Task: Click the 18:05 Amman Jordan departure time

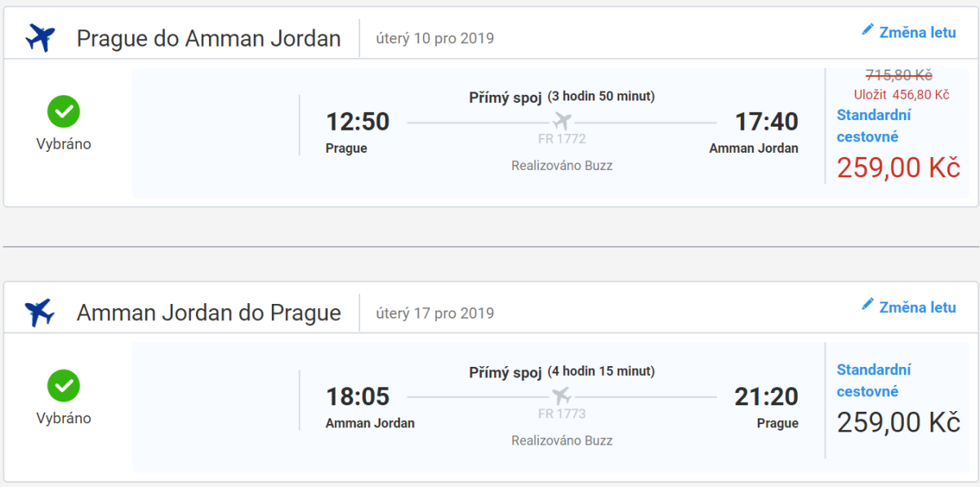Action: [x=358, y=397]
